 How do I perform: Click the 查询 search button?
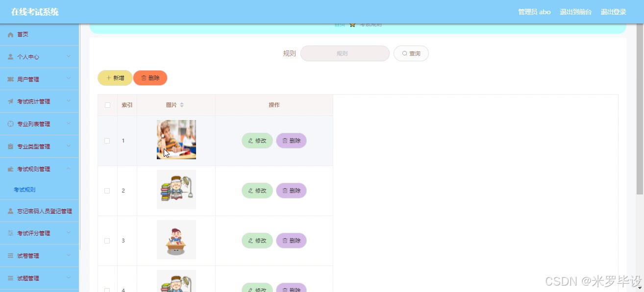[x=411, y=53]
